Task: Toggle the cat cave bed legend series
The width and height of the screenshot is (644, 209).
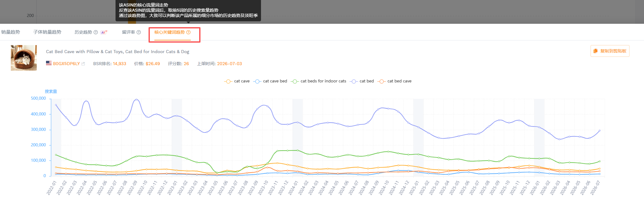Action: [270, 81]
